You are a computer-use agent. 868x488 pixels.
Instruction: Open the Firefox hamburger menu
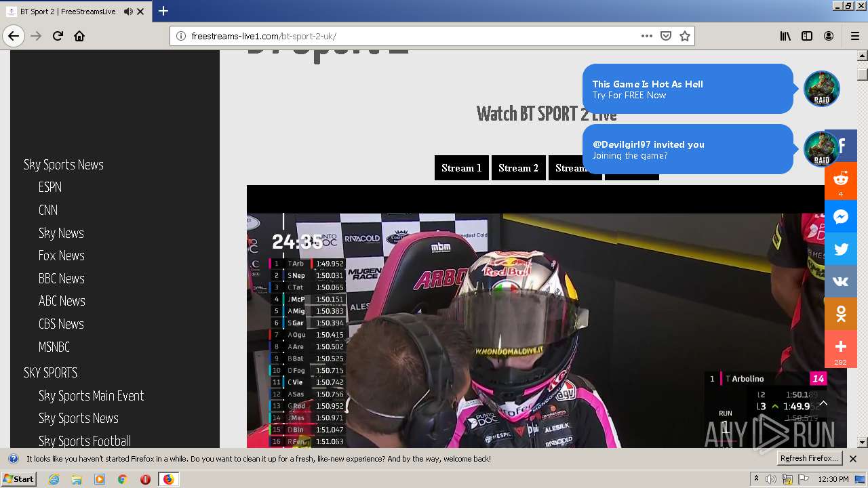pos(854,36)
